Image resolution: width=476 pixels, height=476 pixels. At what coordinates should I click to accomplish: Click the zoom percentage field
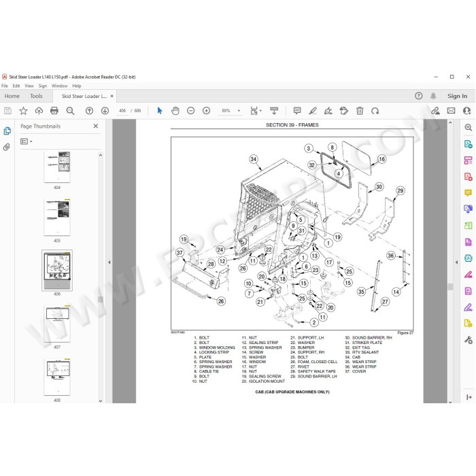click(226, 111)
